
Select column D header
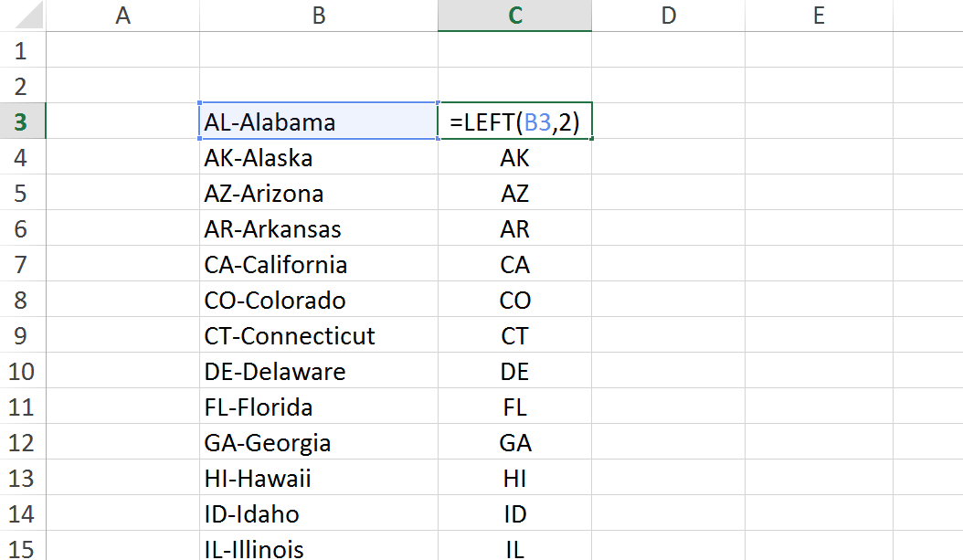668,16
